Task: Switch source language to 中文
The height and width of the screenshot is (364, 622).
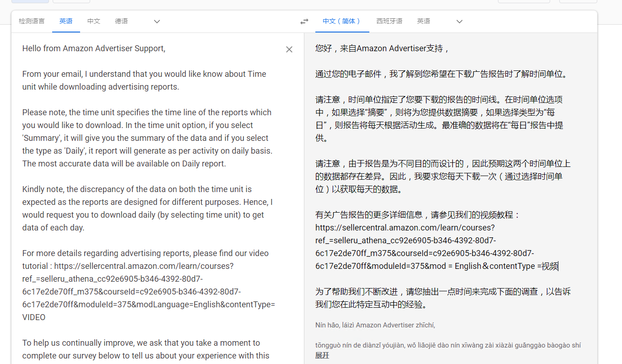Action: [x=94, y=21]
